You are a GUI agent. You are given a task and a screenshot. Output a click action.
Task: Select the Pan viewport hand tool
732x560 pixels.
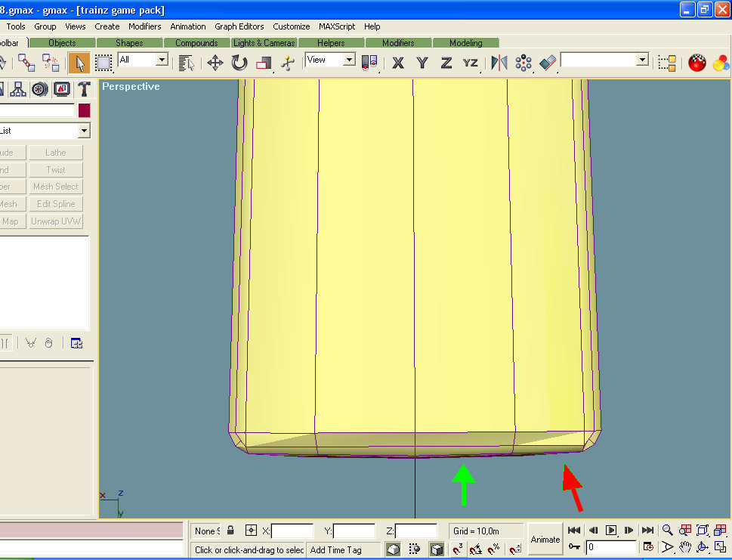(x=685, y=547)
